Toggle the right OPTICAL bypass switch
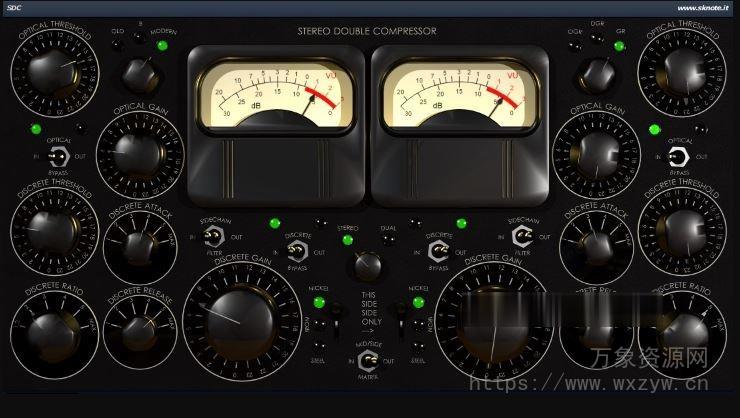 [x=679, y=157]
